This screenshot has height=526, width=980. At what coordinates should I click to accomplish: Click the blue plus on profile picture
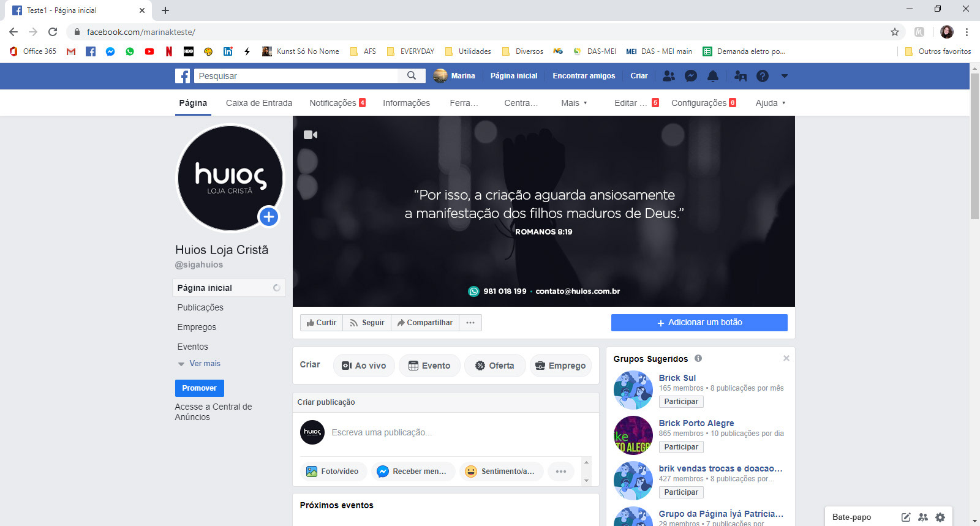click(269, 217)
